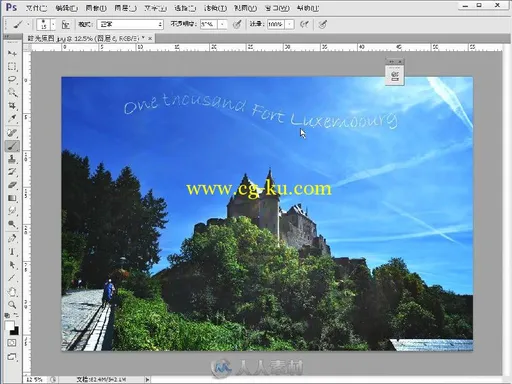This screenshot has width=512, height=384.
Task: Click the horizontal ruler
Action: pos(267,48)
